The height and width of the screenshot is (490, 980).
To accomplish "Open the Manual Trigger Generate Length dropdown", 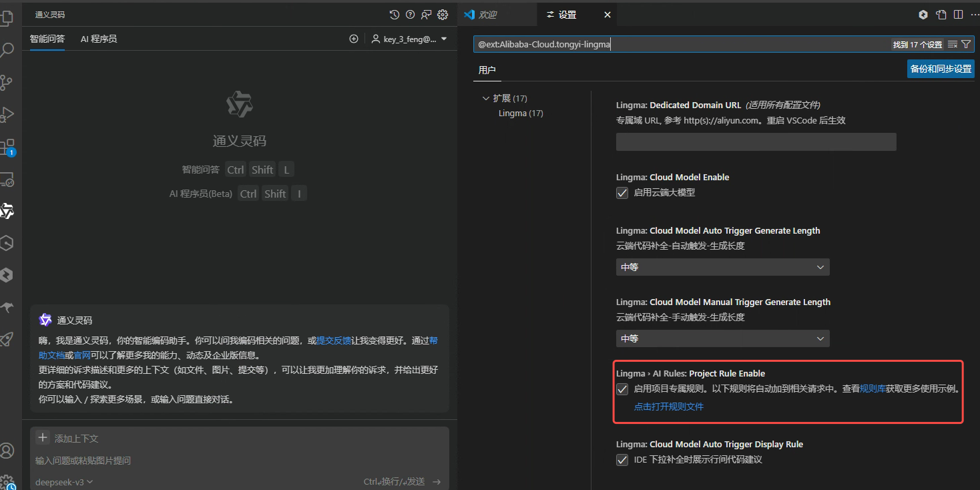I will (722, 338).
